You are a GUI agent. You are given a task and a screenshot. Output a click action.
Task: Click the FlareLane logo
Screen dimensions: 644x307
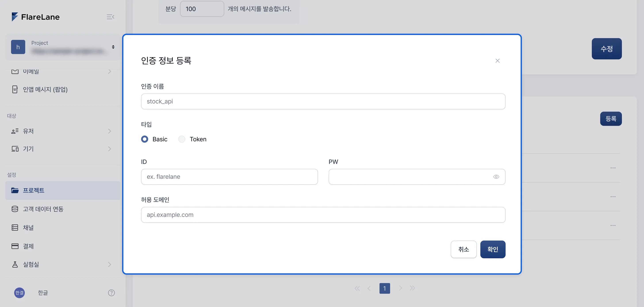click(36, 17)
